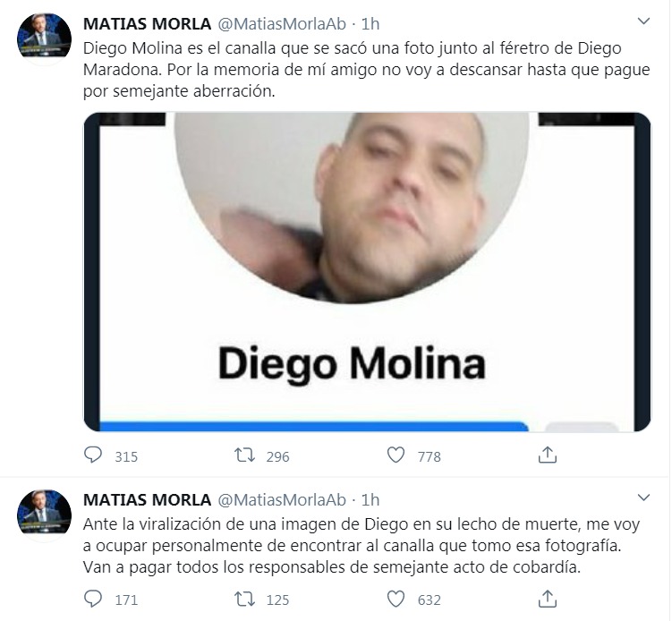The height and width of the screenshot is (621, 672).
Task: Select MATIAS MORLA name on second tweet
Action: [147, 499]
